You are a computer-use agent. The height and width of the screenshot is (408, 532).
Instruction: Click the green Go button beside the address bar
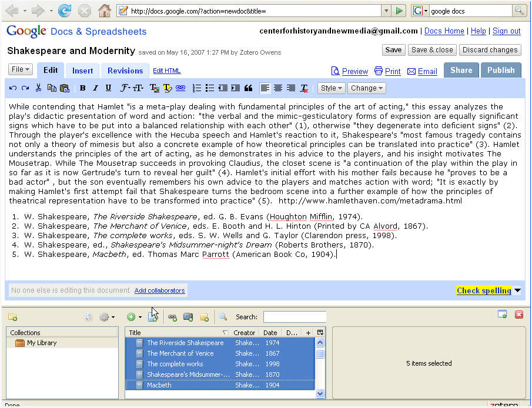click(399, 11)
